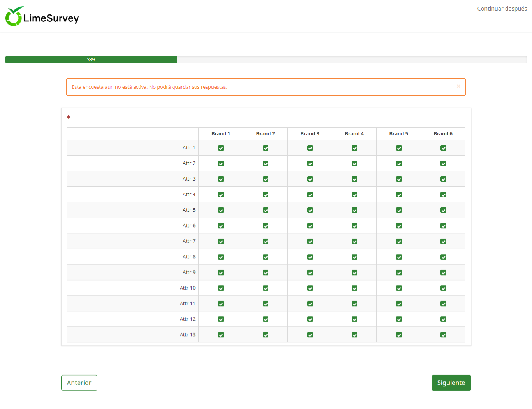
Task: Uncheck Attr 6 for Brand 5
Action: [x=399, y=226]
